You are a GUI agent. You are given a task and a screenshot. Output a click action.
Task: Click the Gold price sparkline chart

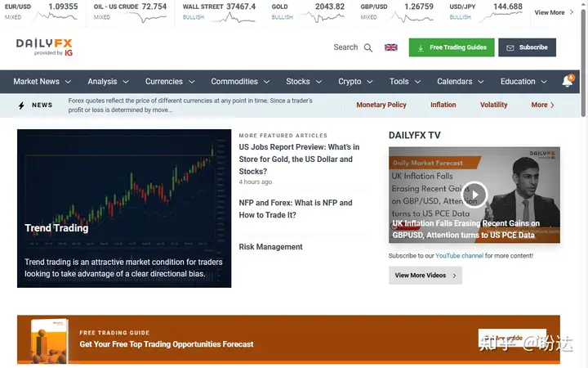(x=323, y=17)
